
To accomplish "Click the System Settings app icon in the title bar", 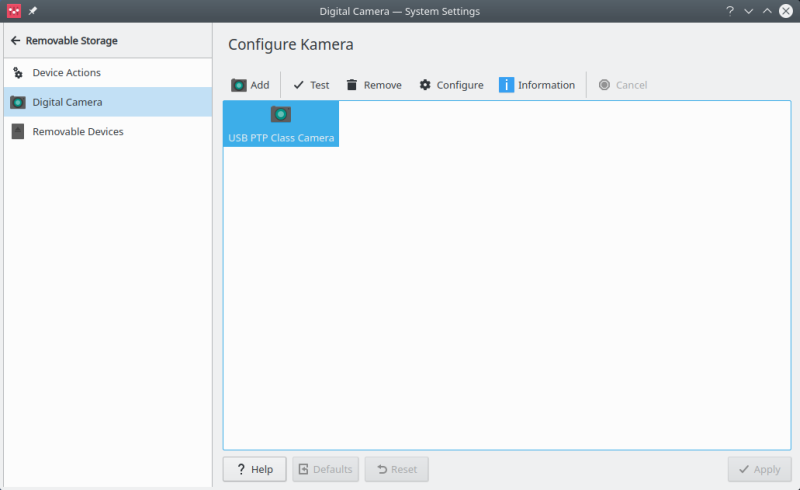I will (x=14, y=11).
